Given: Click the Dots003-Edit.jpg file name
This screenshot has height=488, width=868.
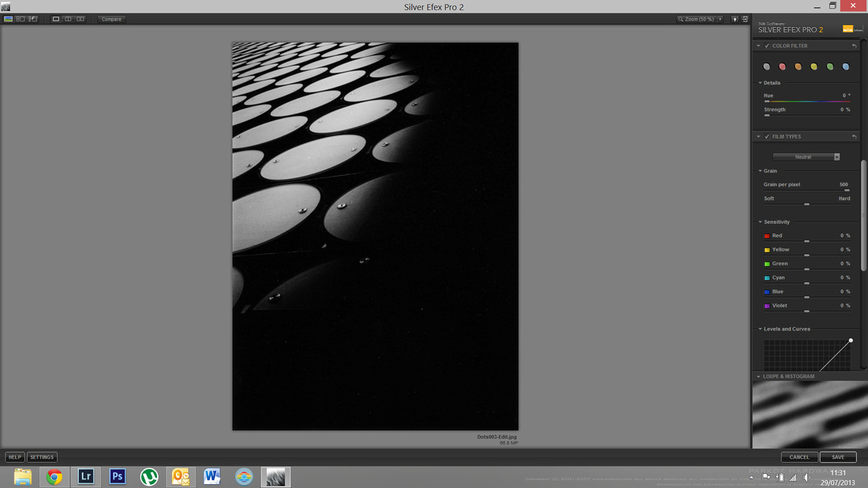Looking at the screenshot, I should (x=496, y=437).
